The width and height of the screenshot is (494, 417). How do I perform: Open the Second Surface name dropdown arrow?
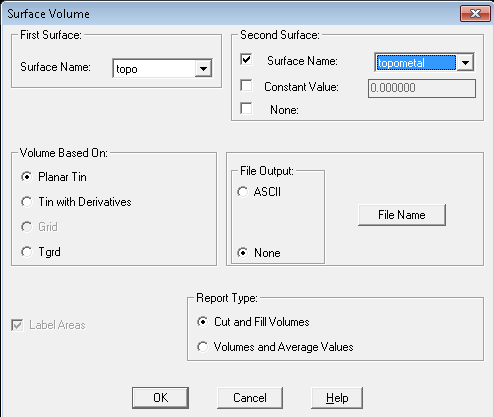pyautogui.click(x=465, y=62)
